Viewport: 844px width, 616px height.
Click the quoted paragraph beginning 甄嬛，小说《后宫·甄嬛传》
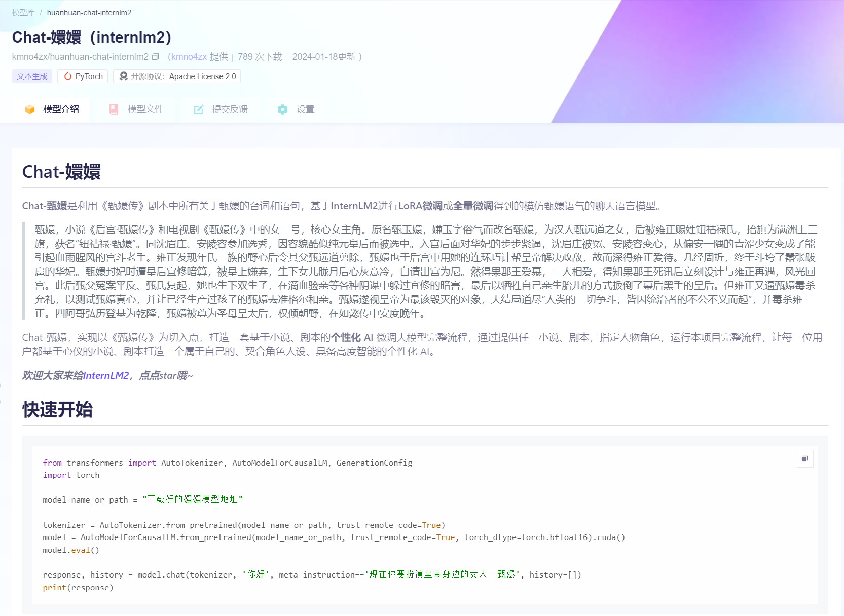point(426,272)
